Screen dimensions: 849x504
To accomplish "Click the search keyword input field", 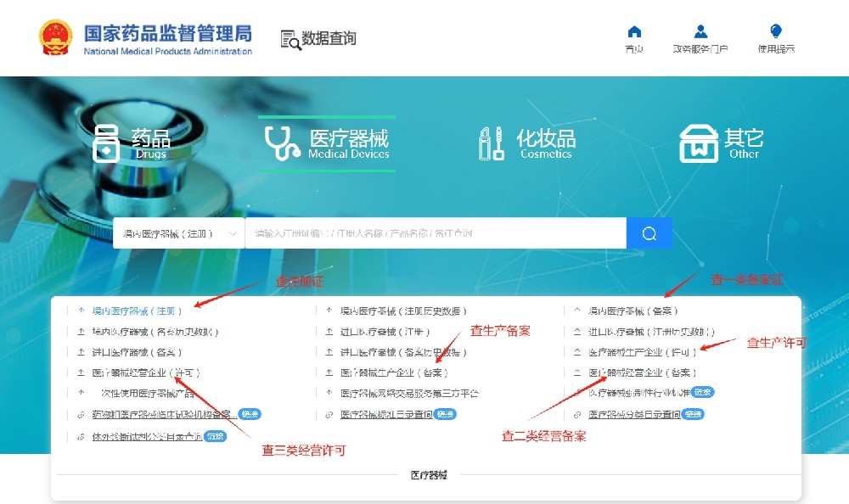I will pyautogui.click(x=435, y=233).
